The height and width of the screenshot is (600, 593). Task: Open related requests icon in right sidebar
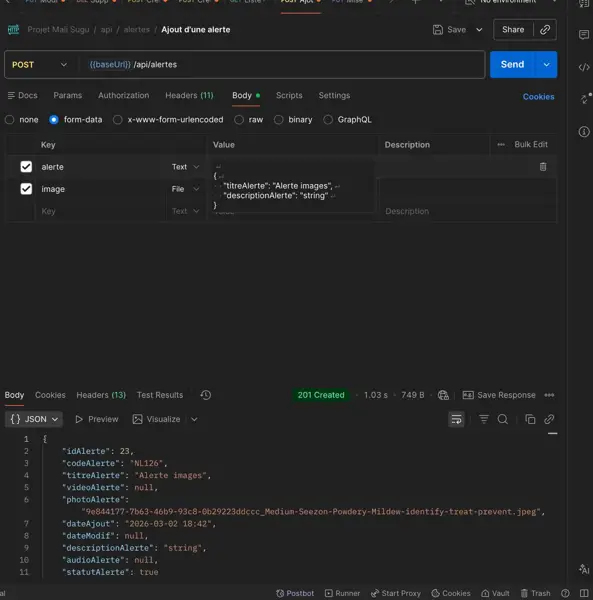585,99
